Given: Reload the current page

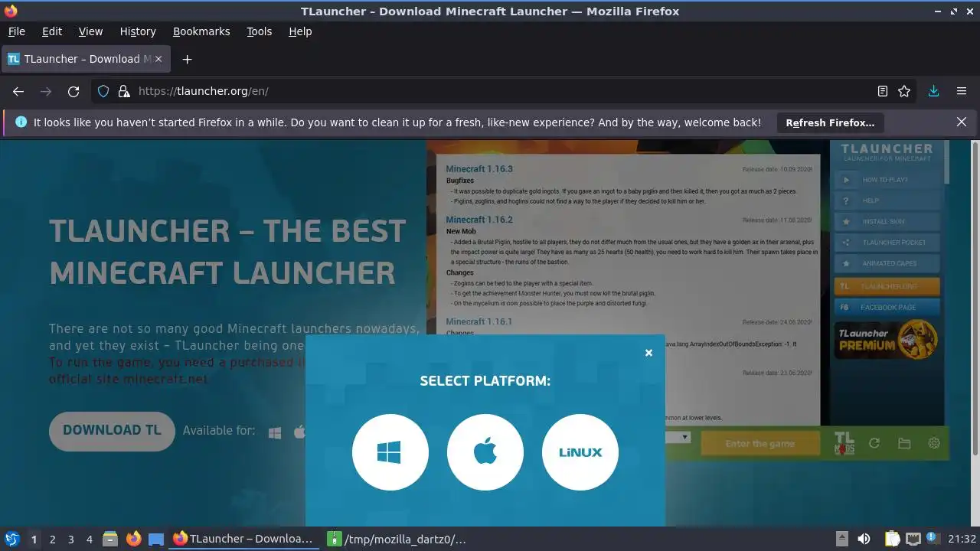Looking at the screenshot, I should coord(73,91).
